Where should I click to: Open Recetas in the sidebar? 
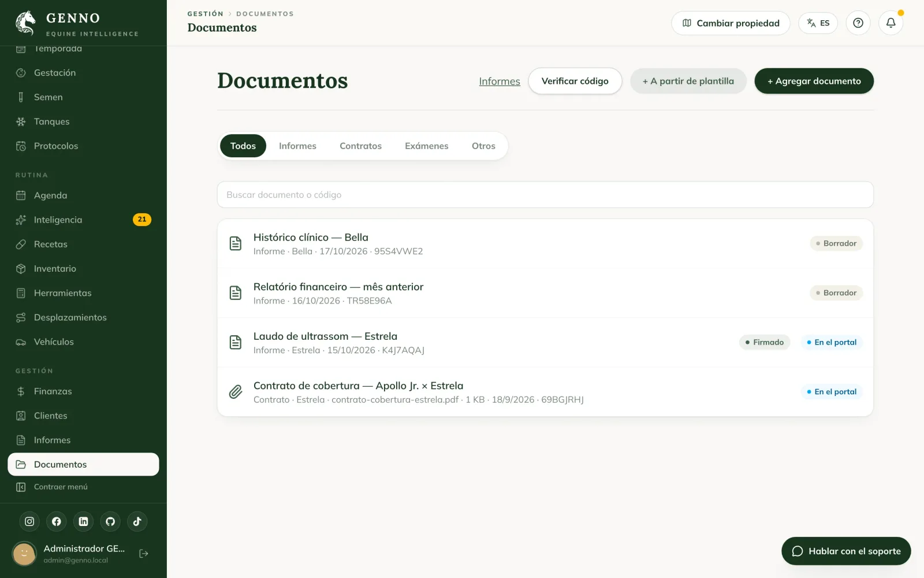point(83,244)
